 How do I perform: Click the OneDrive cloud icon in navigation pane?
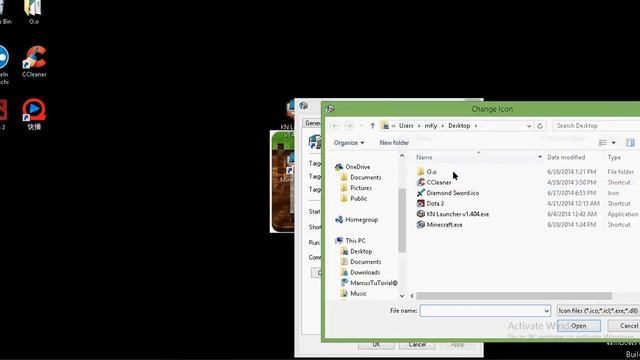339,167
